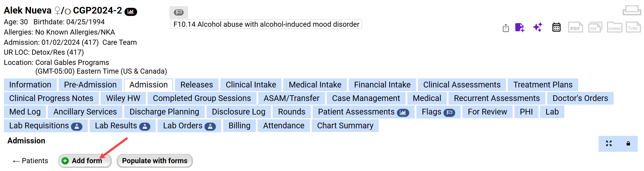Click the Txfer document icon
644x171 pixels.
[x=633, y=27]
